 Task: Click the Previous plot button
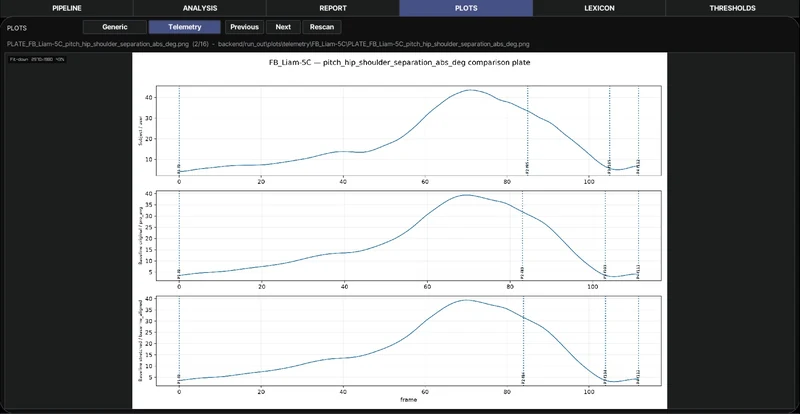pyautogui.click(x=244, y=27)
